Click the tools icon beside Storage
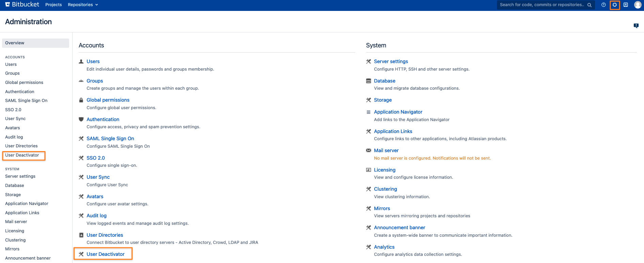 point(368,100)
